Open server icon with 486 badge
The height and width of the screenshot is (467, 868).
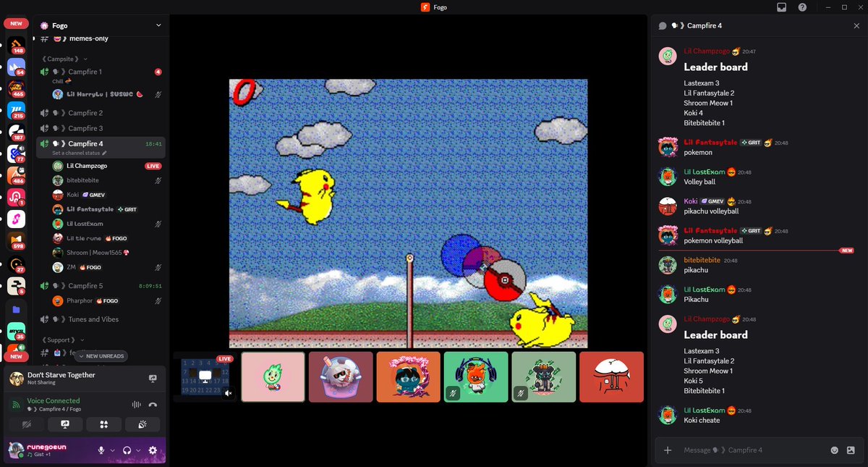tap(16, 176)
